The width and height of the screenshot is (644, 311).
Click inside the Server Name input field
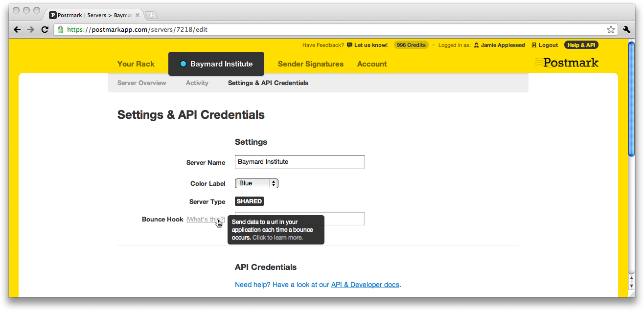tap(299, 161)
